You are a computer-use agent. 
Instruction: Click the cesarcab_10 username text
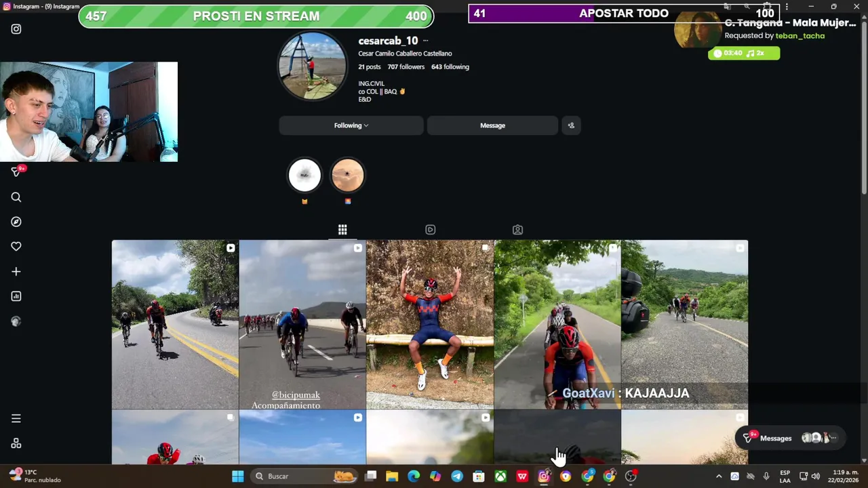point(388,41)
